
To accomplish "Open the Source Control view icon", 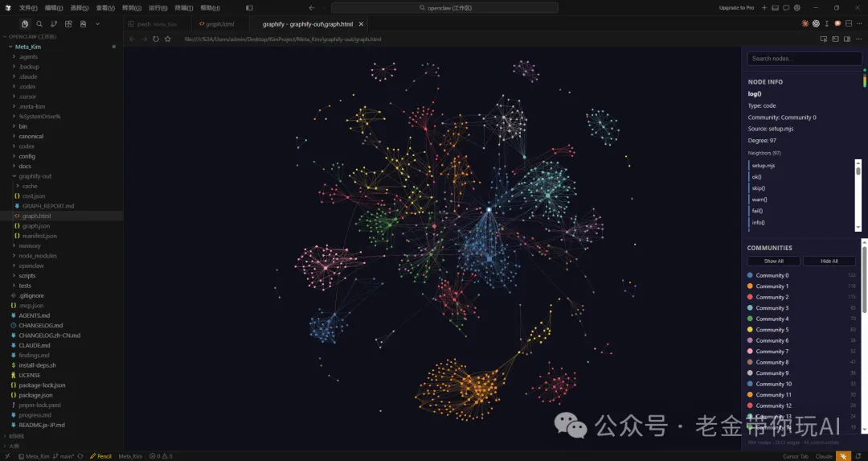I will point(54,24).
